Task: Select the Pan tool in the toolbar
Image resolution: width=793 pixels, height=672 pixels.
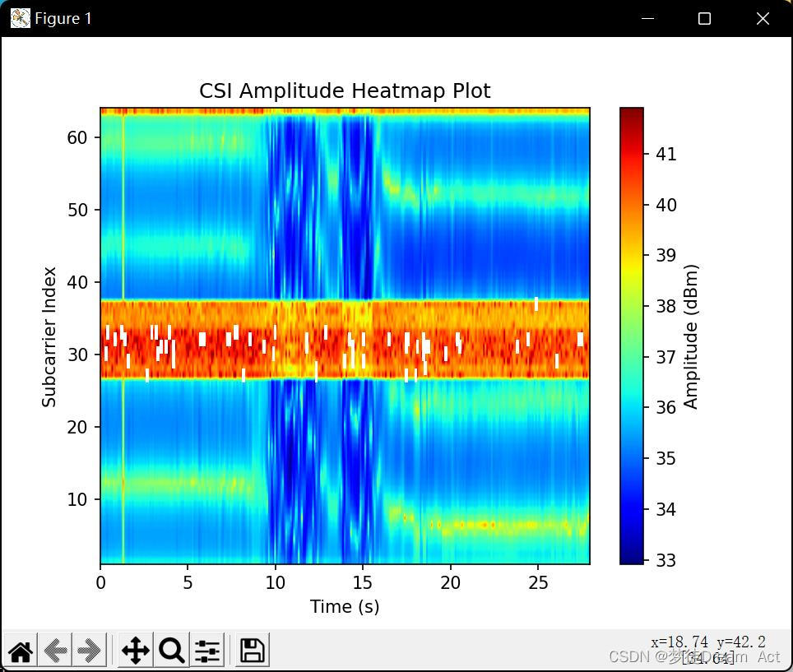Action: coord(136,650)
